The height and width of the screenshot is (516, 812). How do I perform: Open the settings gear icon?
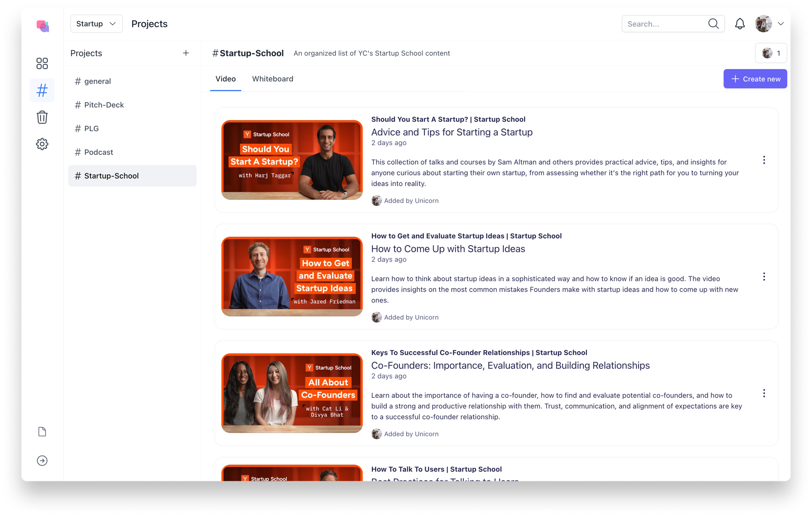pos(42,144)
